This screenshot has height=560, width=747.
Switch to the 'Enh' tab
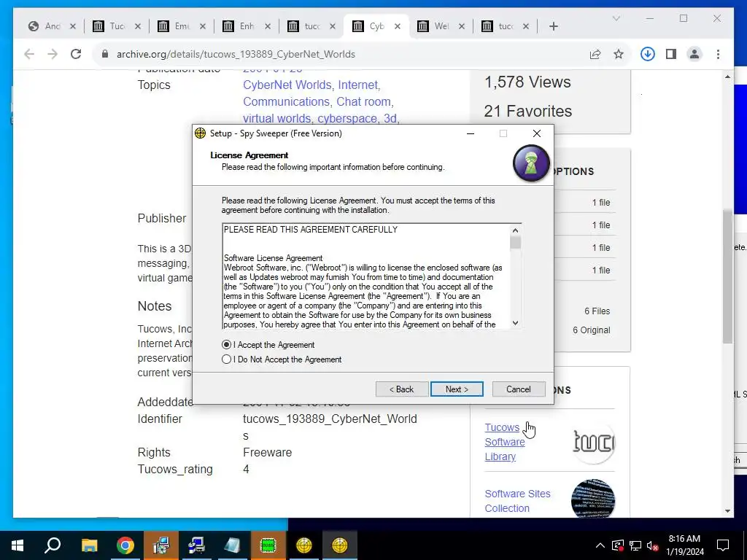coord(247,26)
